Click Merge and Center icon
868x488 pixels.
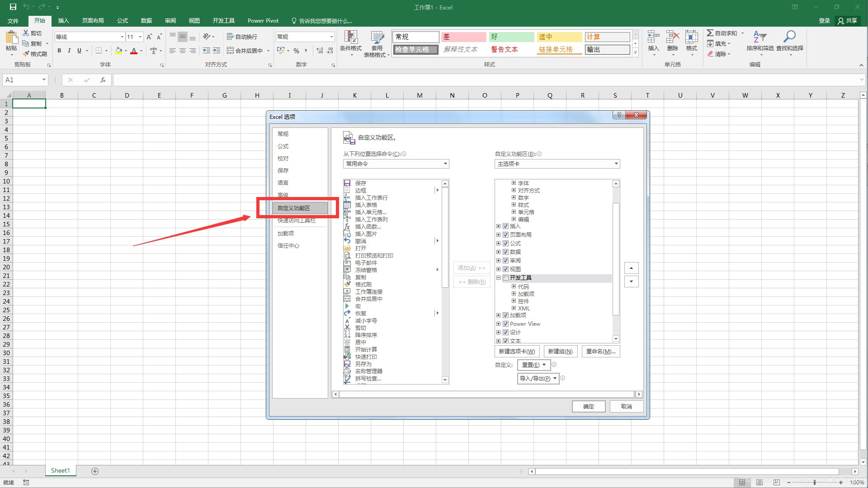(230, 51)
